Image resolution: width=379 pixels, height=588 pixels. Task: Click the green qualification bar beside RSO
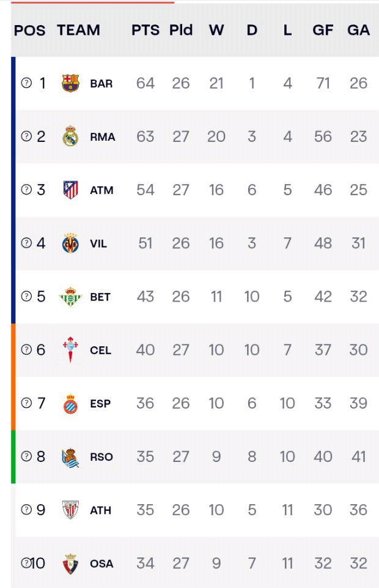pos(13,457)
